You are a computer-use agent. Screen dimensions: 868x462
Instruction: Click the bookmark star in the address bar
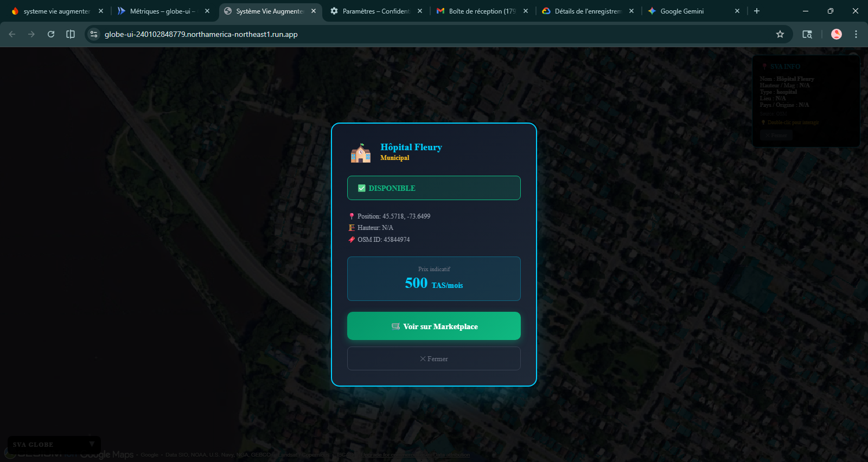click(780, 34)
